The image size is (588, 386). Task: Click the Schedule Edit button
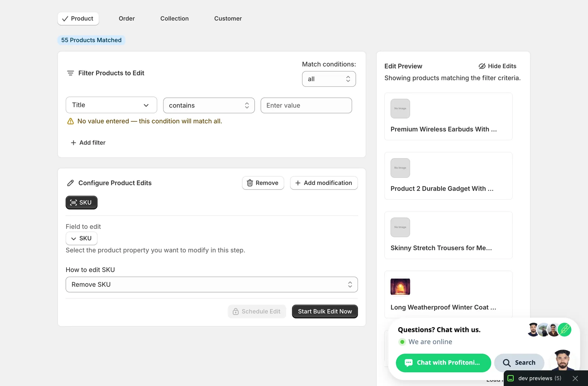click(x=257, y=312)
